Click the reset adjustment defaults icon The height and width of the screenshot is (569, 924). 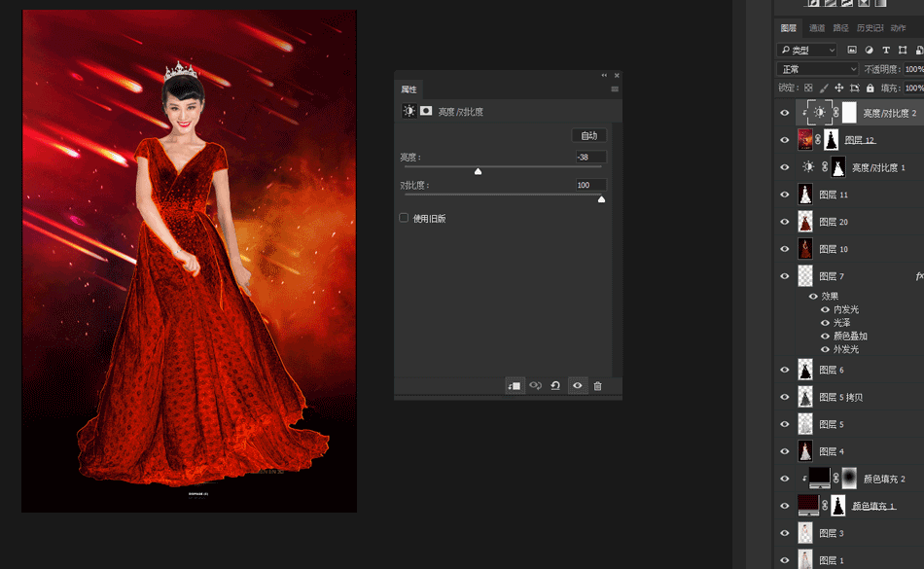[x=555, y=386]
